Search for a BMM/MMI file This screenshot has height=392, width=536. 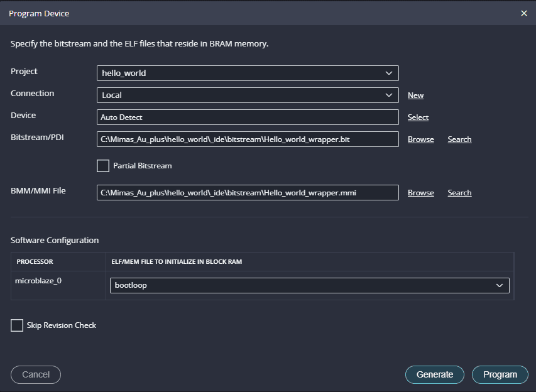459,193
